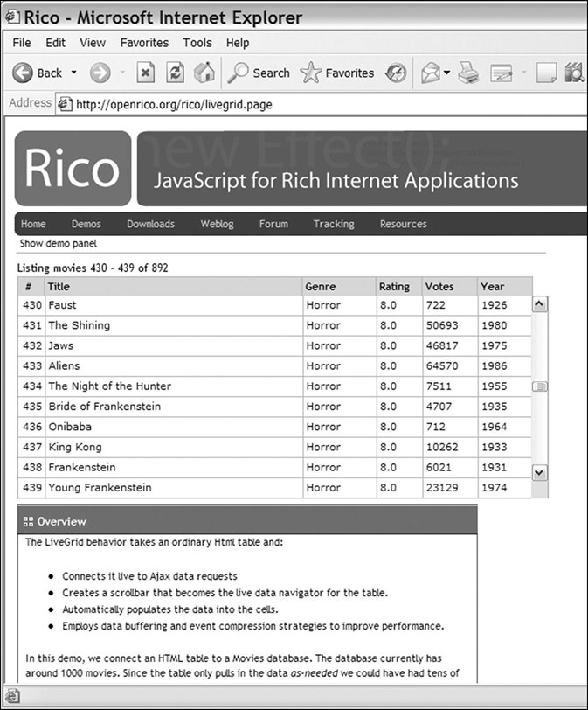Open the Help menu
Image resolution: width=588 pixels, height=710 pixels.
coord(238,43)
